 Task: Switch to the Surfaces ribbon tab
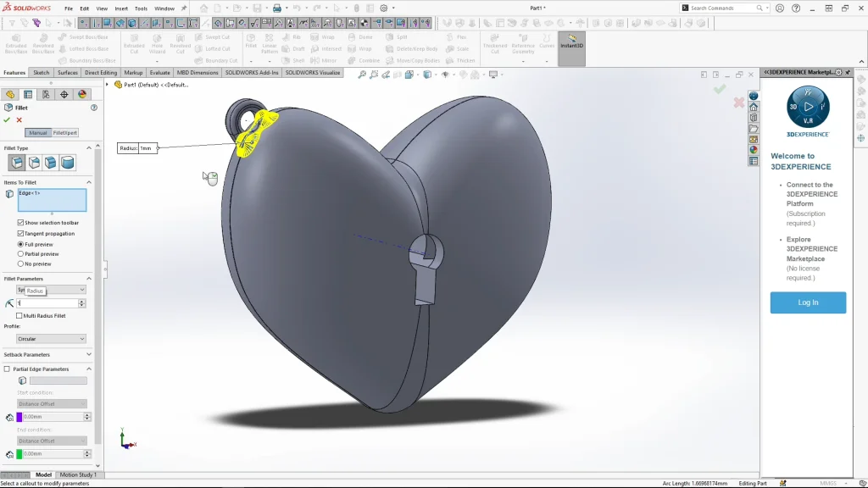click(x=68, y=73)
